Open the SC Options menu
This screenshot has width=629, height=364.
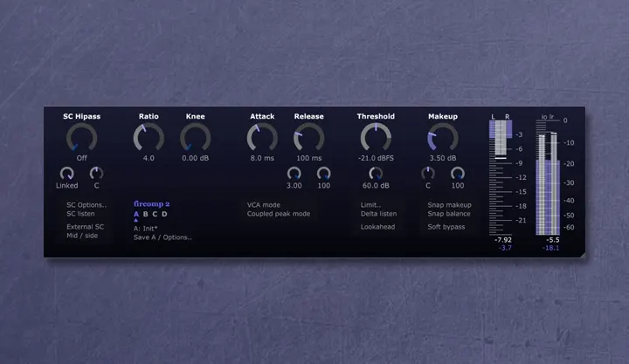click(x=86, y=205)
